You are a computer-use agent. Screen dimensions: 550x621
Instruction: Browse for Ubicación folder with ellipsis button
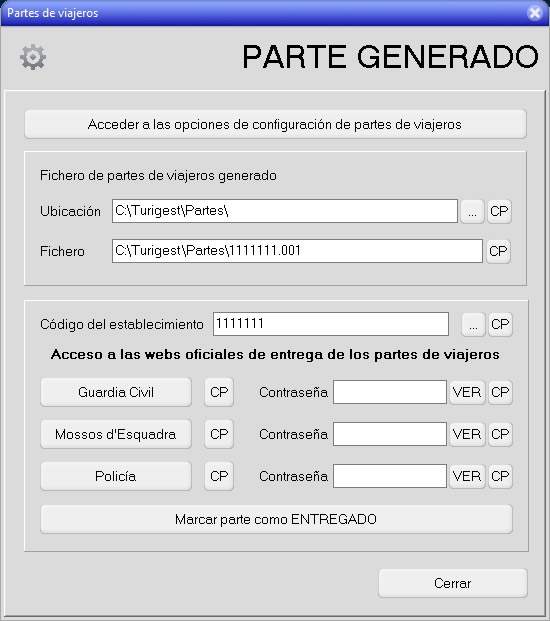[472, 211]
